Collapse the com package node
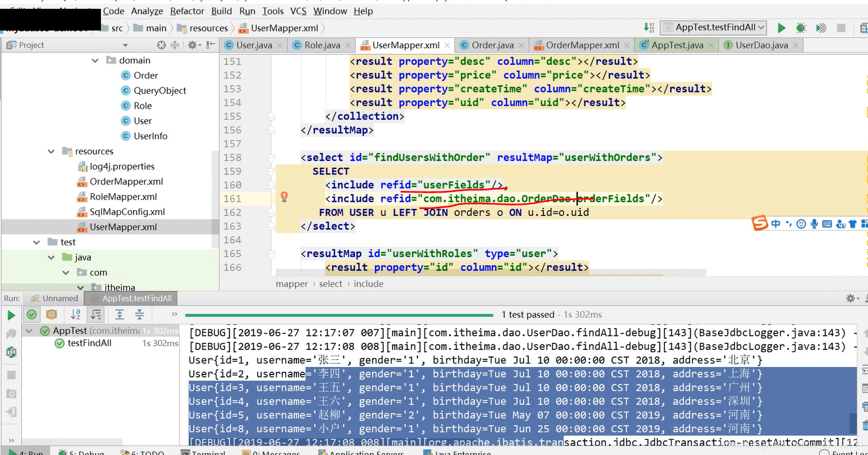The height and width of the screenshot is (455, 868). pyautogui.click(x=66, y=273)
